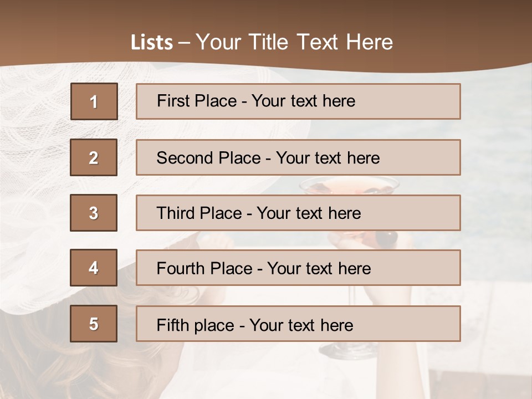Screen dimensions: 532x399
Task: Select the Third Place text bar
Action: click(x=298, y=213)
